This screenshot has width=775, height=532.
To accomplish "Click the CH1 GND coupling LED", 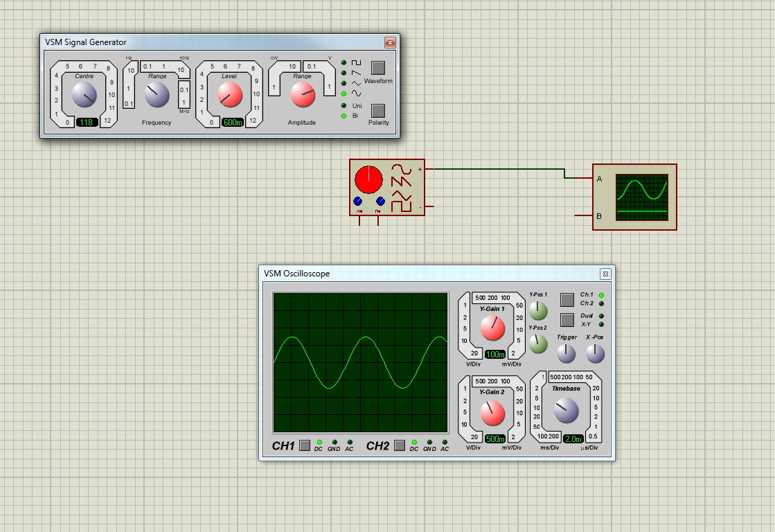I will pyautogui.click(x=335, y=442).
